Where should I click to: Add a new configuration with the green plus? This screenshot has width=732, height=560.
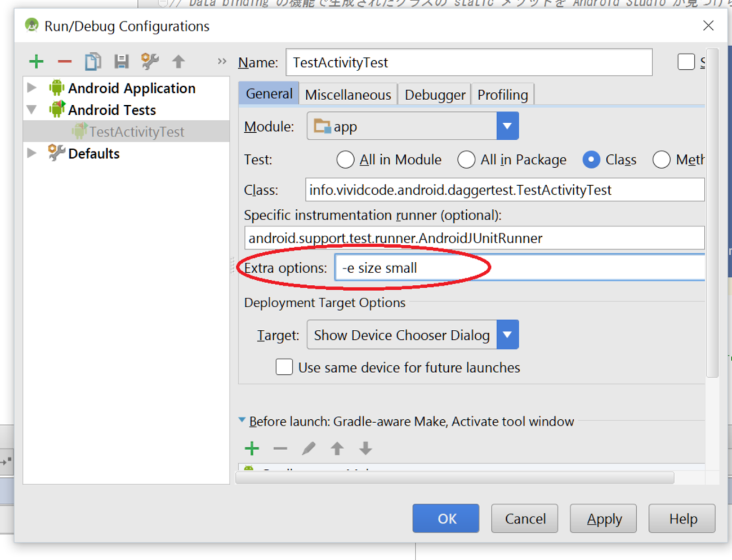[37, 61]
